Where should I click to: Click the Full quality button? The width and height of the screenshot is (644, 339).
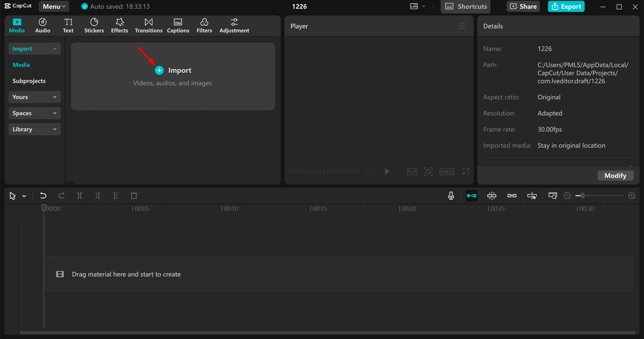(x=412, y=171)
